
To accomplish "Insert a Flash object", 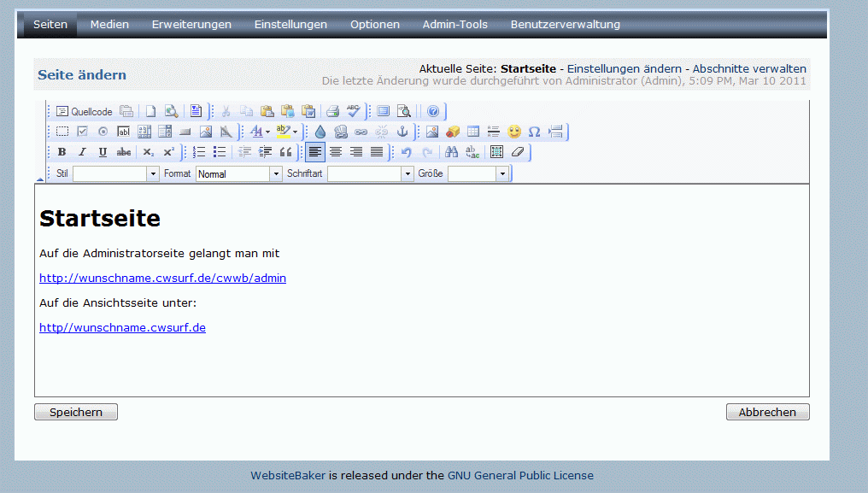I will pos(453,132).
